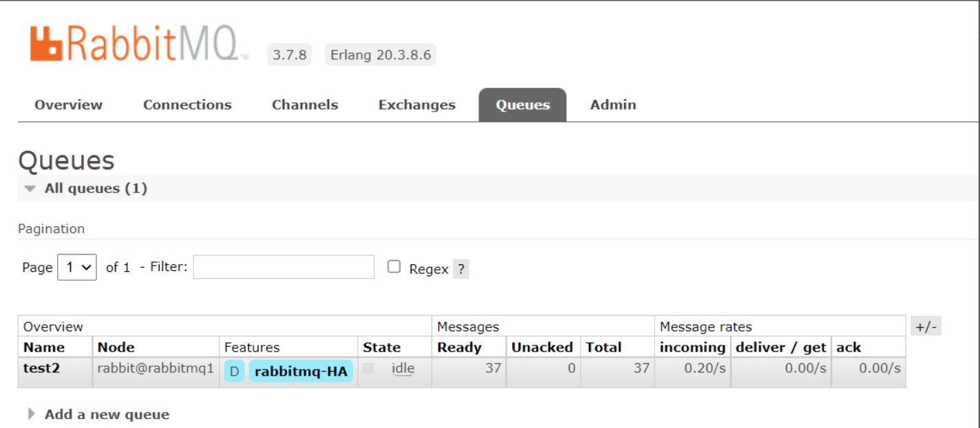Click the idle state label
980x428 pixels.
click(x=403, y=369)
